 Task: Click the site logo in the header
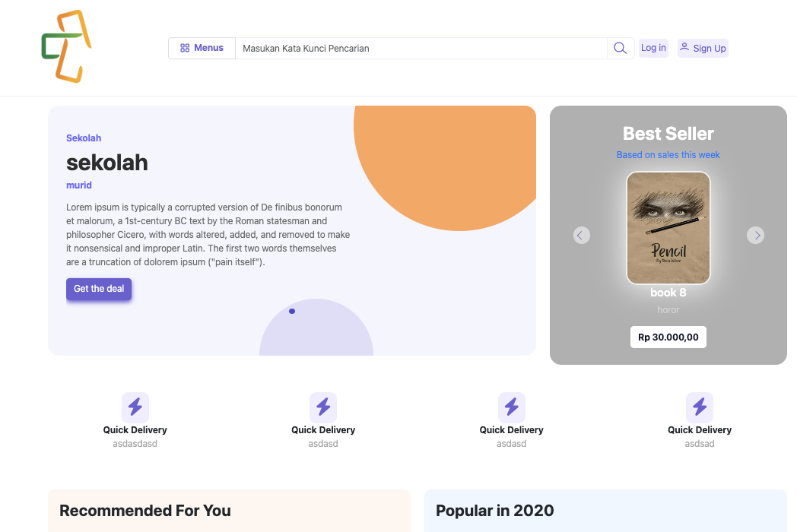pos(66,46)
